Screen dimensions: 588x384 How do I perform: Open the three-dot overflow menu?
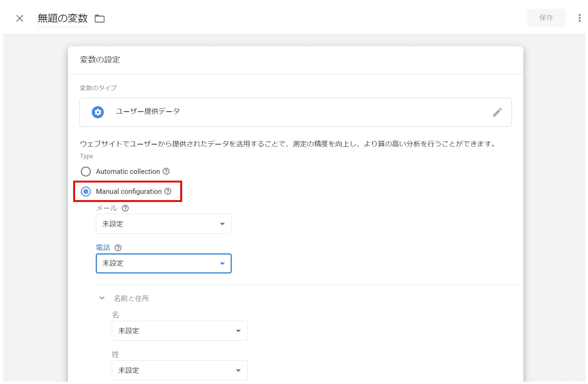point(580,18)
